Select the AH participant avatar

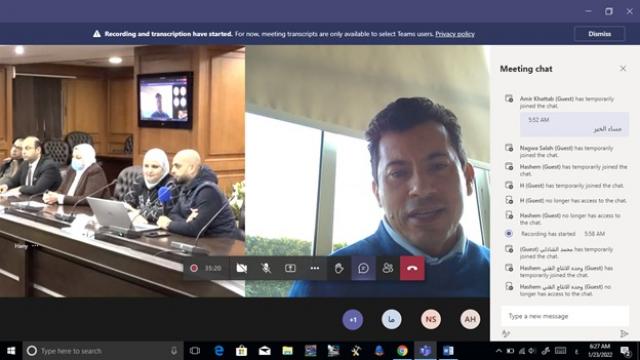pyautogui.click(x=470, y=319)
